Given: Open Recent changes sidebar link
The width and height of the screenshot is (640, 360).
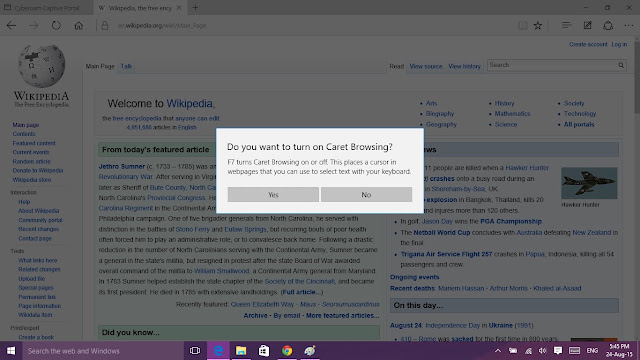Looking at the screenshot, I should pyautogui.click(x=38, y=229).
